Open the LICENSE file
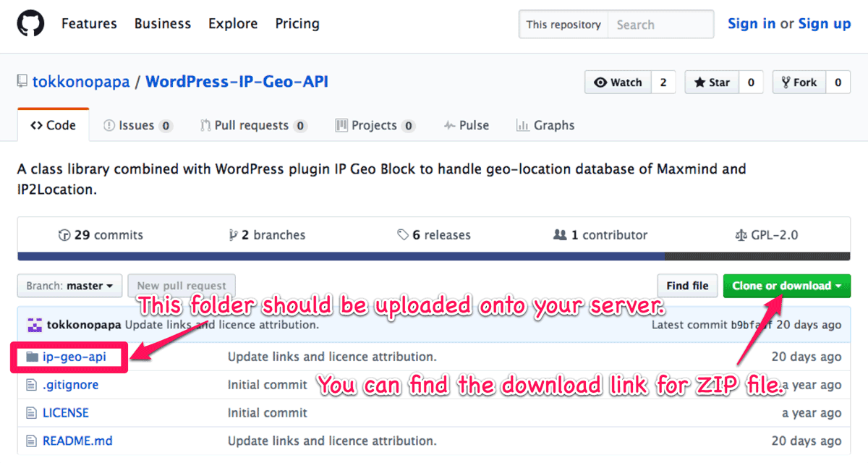The height and width of the screenshot is (463, 868). (66, 413)
